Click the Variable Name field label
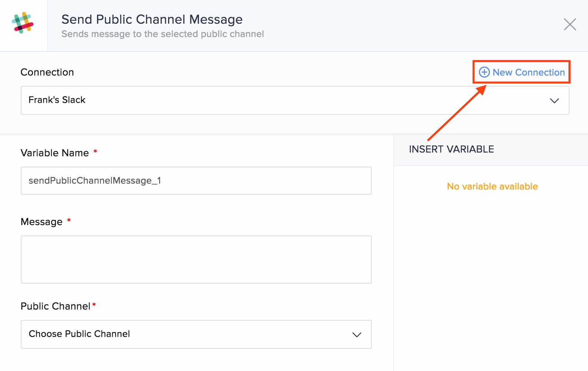The height and width of the screenshot is (371, 588). [x=55, y=153]
